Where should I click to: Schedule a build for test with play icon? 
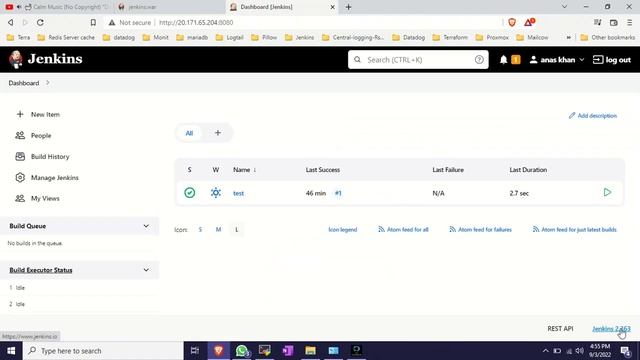[607, 192]
